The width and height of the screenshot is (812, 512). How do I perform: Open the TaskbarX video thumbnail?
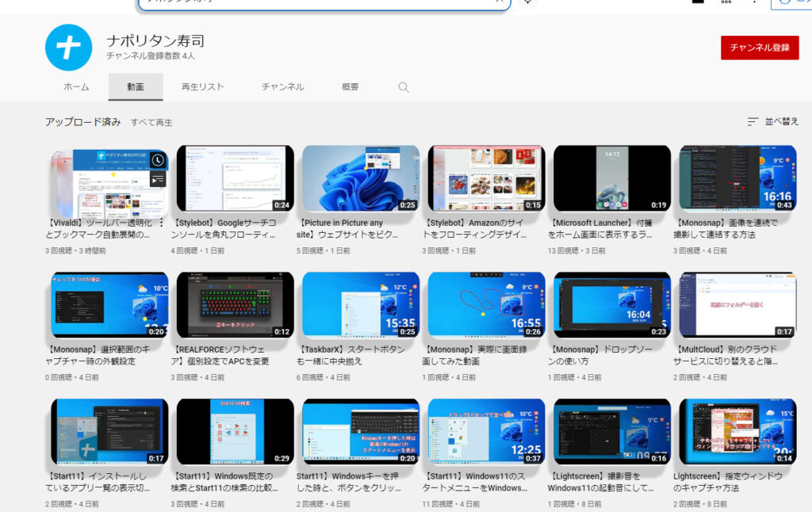361,305
